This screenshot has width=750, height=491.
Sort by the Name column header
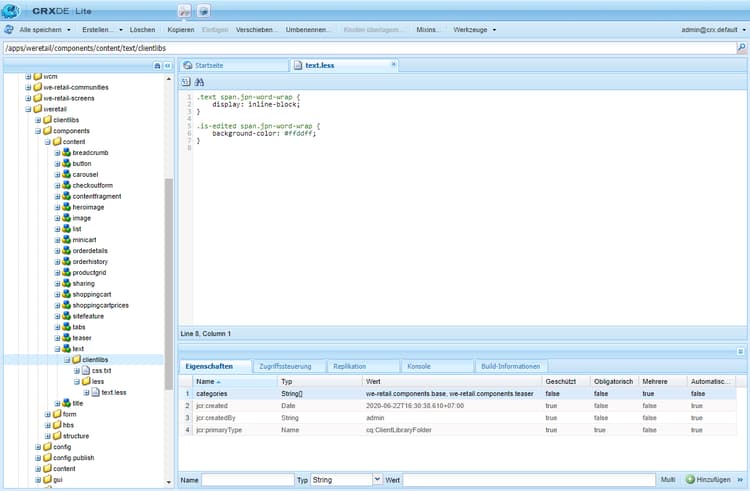pos(235,382)
